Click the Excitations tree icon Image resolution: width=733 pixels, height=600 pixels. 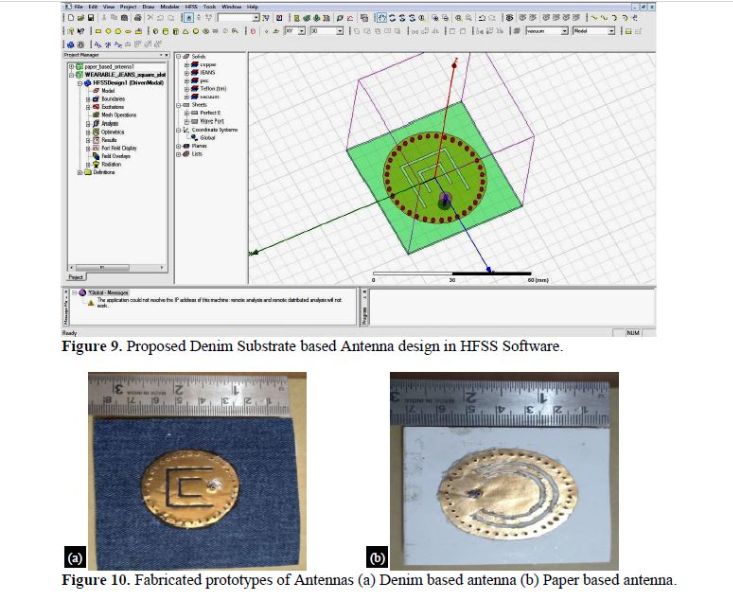click(x=96, y=107)
